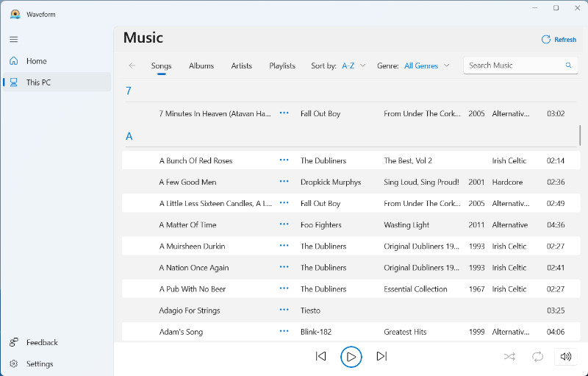Switch to the Albums tab

pos(201,66)
